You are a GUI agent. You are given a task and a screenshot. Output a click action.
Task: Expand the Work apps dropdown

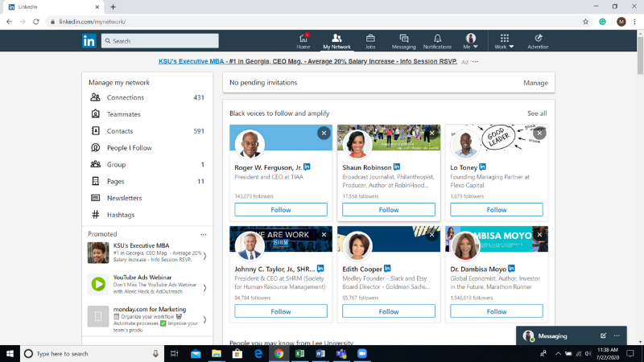pos(505,41)
